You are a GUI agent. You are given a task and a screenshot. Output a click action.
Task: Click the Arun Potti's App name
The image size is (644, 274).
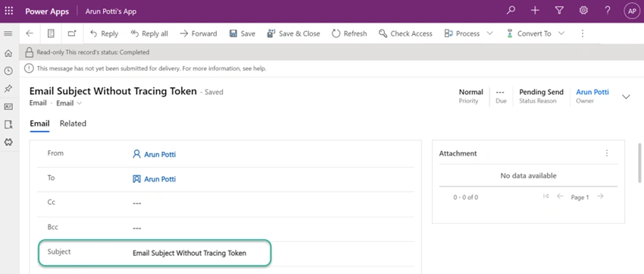point(111,11)
